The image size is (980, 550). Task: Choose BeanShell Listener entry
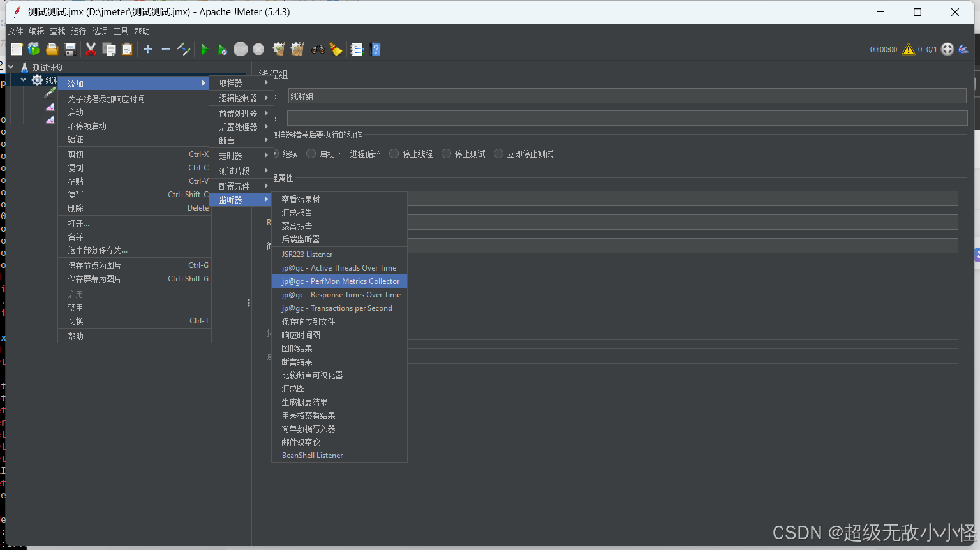click(x=339, y=456)
